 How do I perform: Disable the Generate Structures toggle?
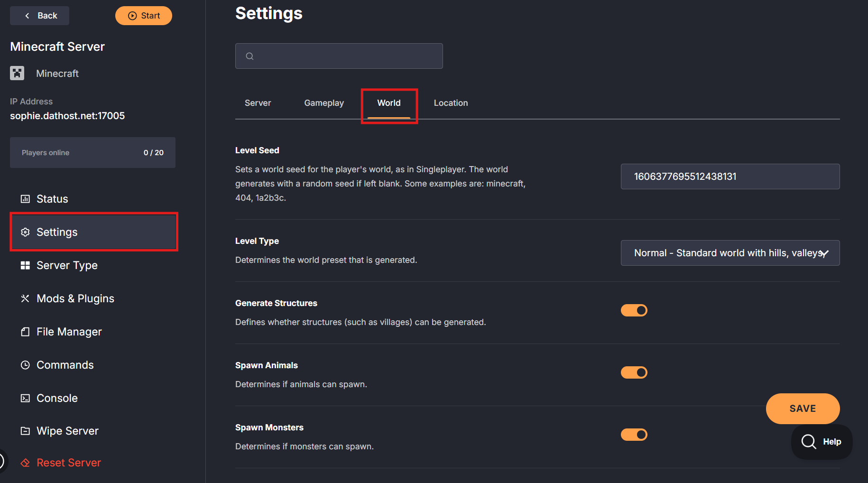[634, 310]
